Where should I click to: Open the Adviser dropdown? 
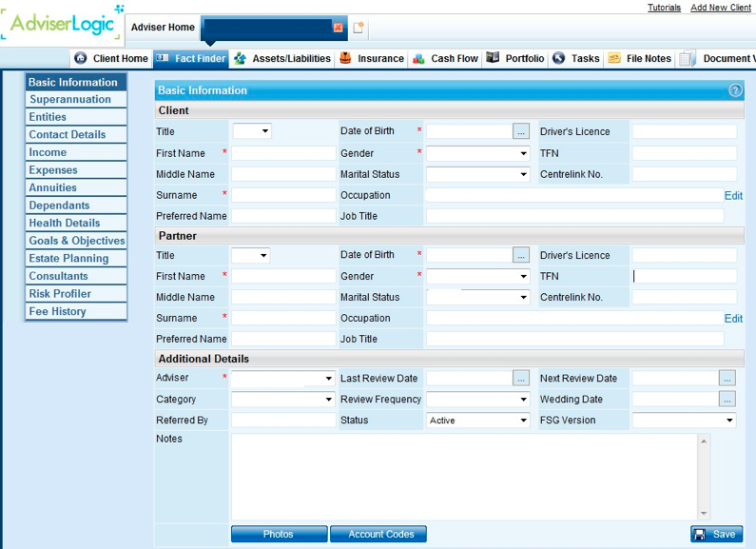(x=283, y=379)
